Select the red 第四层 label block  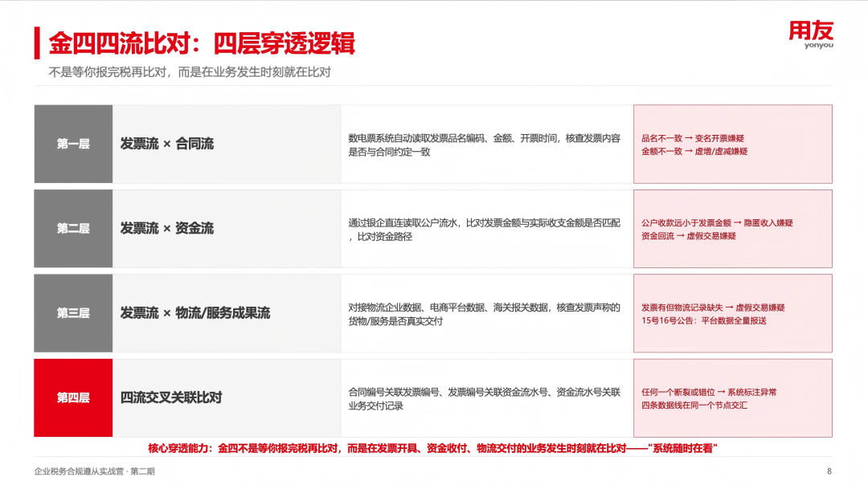point(73,397)
